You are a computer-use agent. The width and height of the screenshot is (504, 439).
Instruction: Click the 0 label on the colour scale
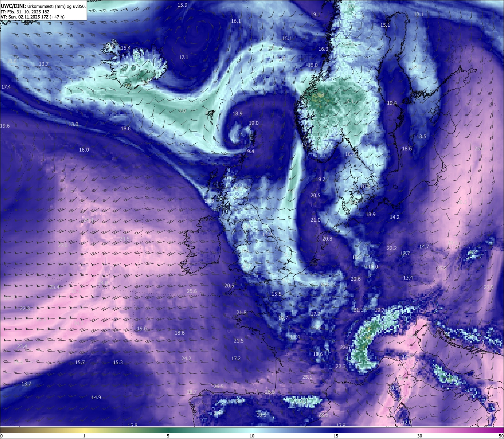click(x=2, y=436)
